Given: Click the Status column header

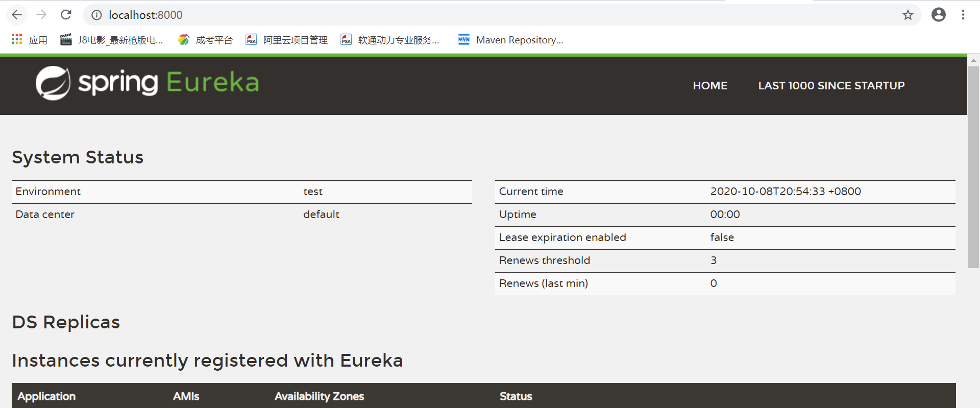Looking at the screenshot, I should click(516, 396).
